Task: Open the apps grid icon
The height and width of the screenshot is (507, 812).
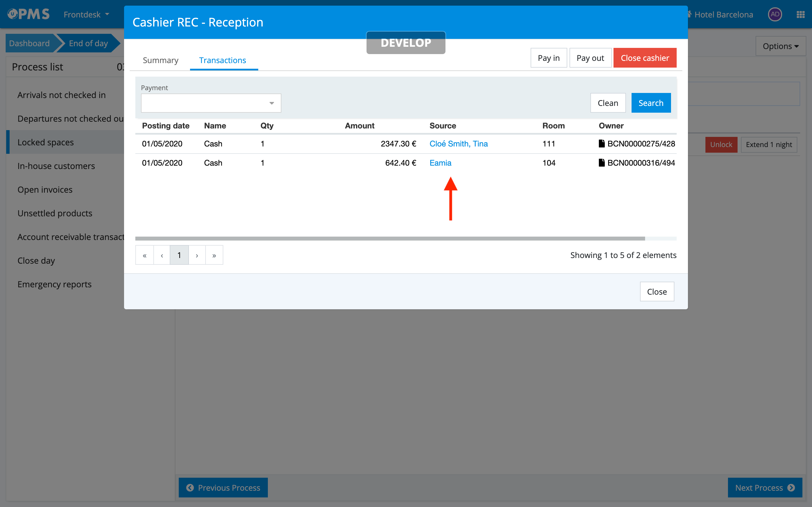Action: [x=800, y=14]
